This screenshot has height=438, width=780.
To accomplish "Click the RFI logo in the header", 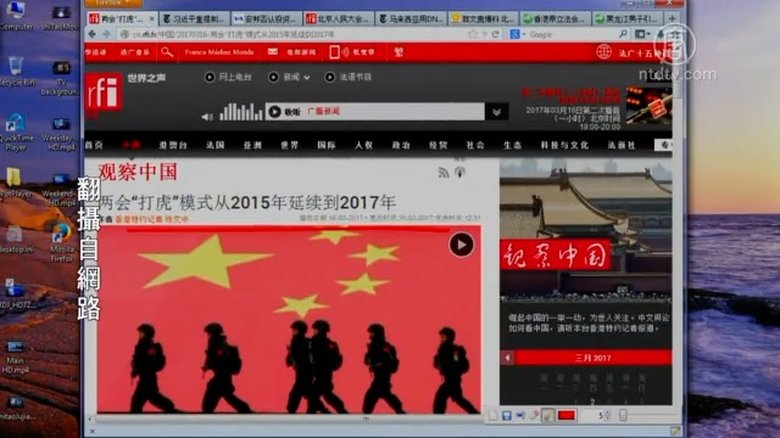I will pyautogui.click(x=103, y=94).
